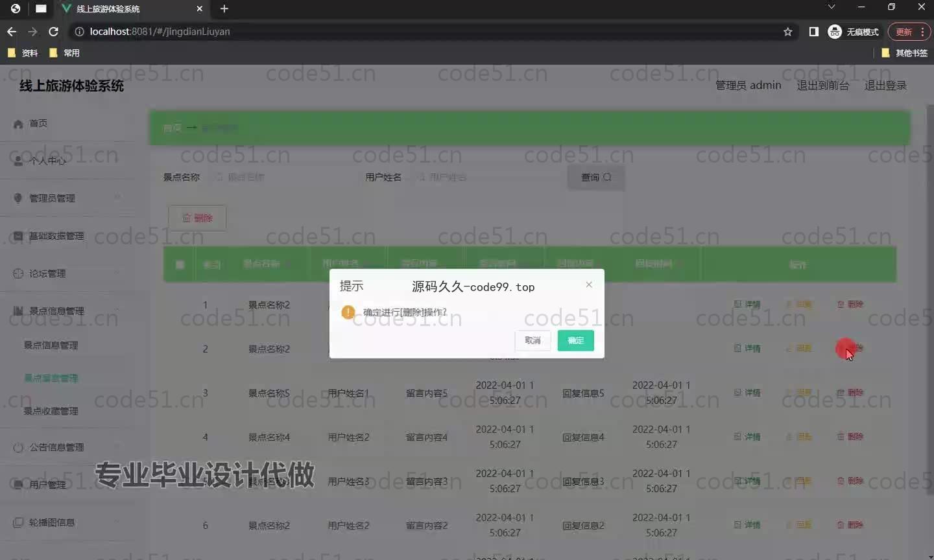Image resolution: width=934 pixels, height=560 pixels.
Task: Click the 回复信息5 cell in row 3
Action: click(583, 393)
